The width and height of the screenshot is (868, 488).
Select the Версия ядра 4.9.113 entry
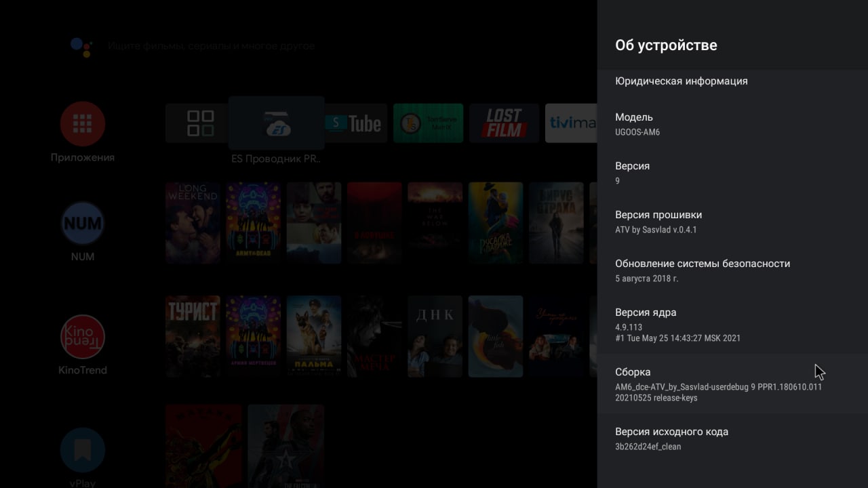[732, 325]
